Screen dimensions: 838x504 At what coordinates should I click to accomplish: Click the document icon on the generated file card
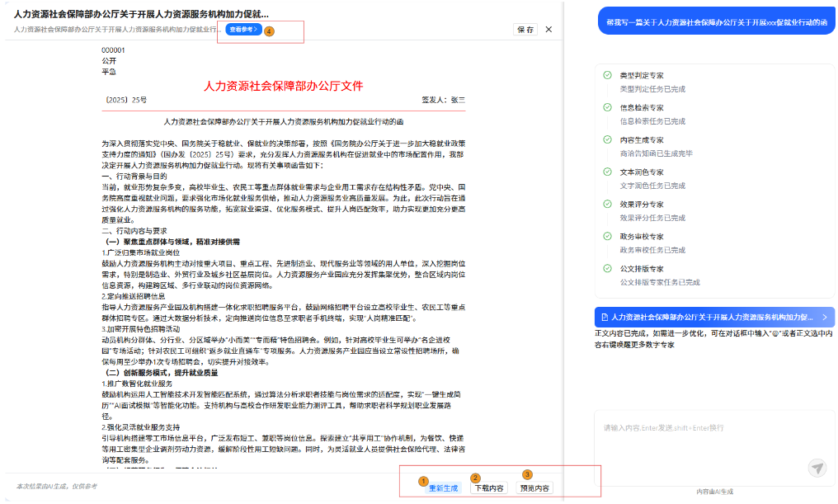pos(604,317)
